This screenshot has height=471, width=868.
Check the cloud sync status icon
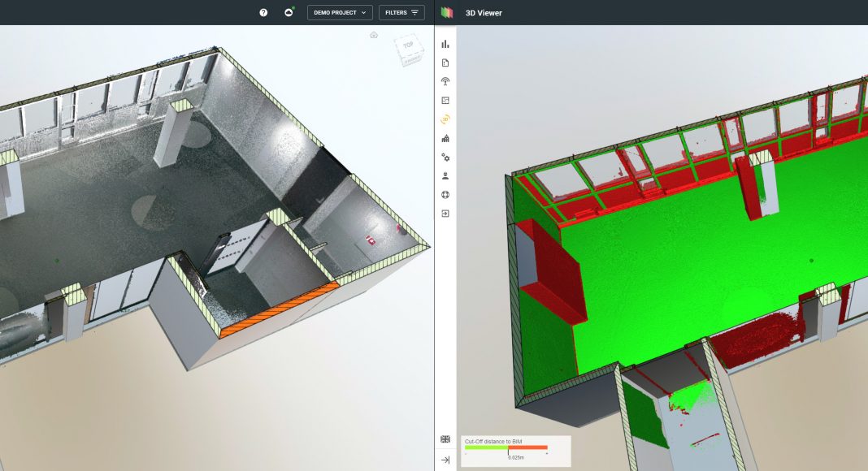289,13
